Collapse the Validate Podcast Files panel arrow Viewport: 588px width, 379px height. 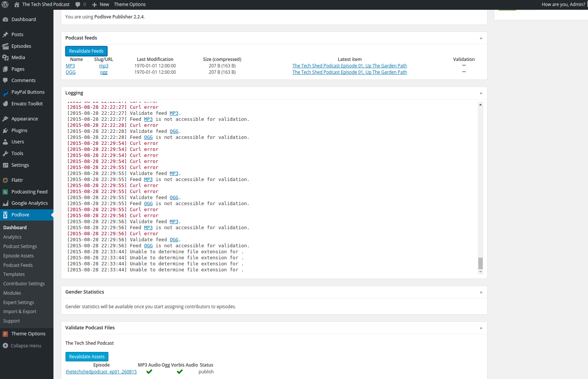click(481, 328)
